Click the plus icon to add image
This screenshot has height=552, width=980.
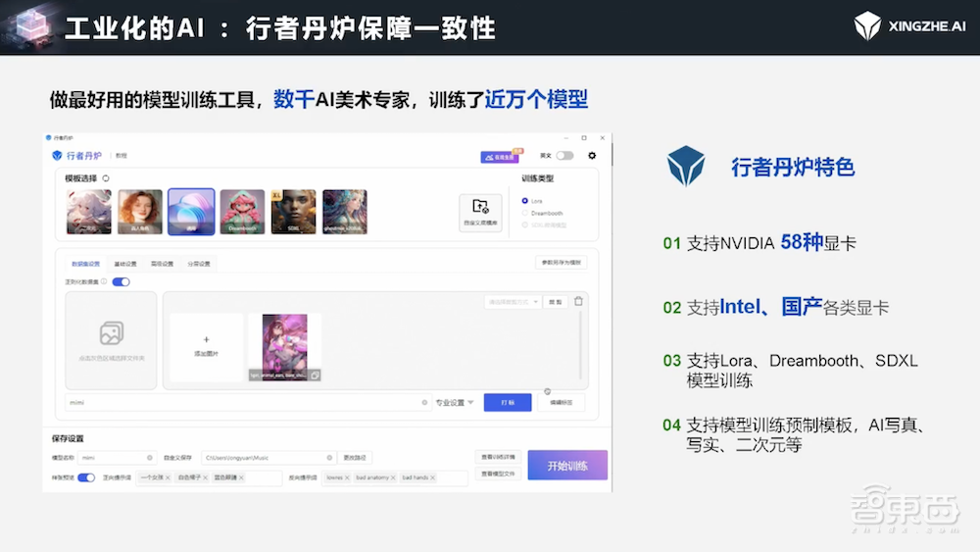tap(206, 339)
